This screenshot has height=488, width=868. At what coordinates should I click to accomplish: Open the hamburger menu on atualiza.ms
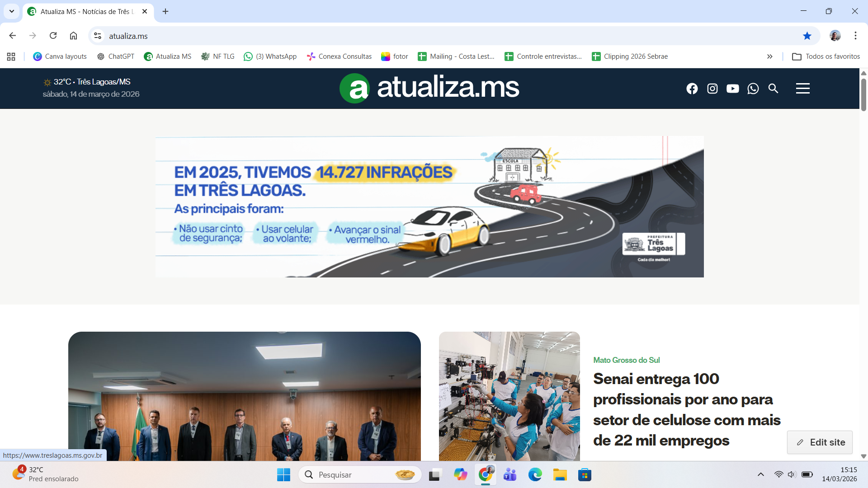click(x=802, y=89)
